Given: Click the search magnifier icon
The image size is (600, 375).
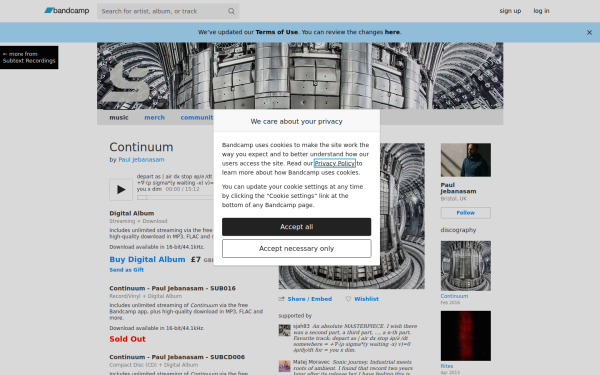Looking at the screenshot, I should [231, 11].
